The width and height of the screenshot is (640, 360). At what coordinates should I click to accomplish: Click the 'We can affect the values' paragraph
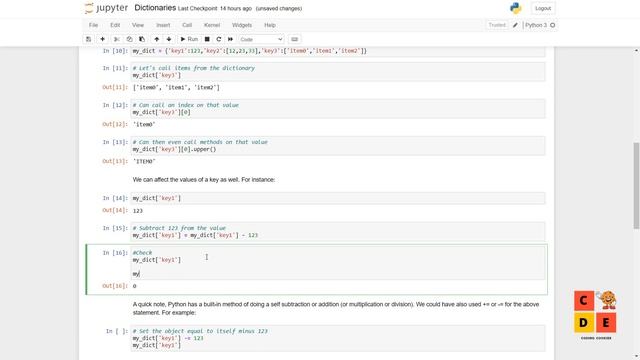(x=204, y=180)
